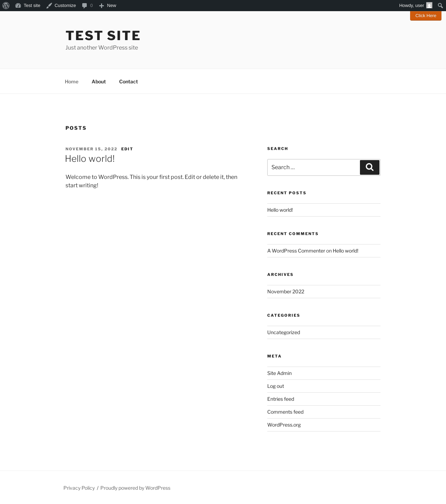
Task: Click the dashboard icon beside Test site
Action: point(18,6)
